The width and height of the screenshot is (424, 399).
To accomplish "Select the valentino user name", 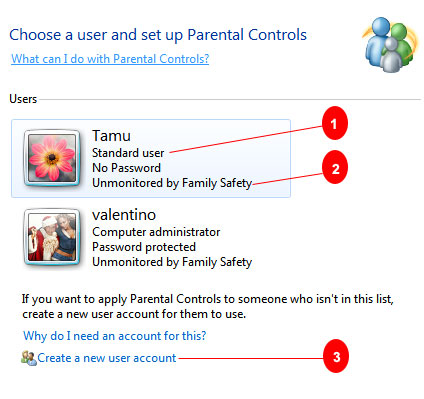I will tap(124, 215).
